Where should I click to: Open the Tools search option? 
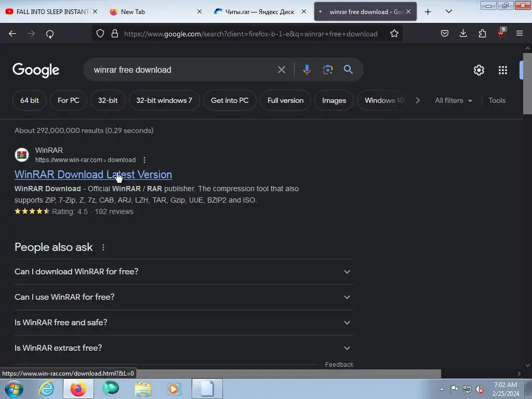pyautogui.click(x=497, y=100)
